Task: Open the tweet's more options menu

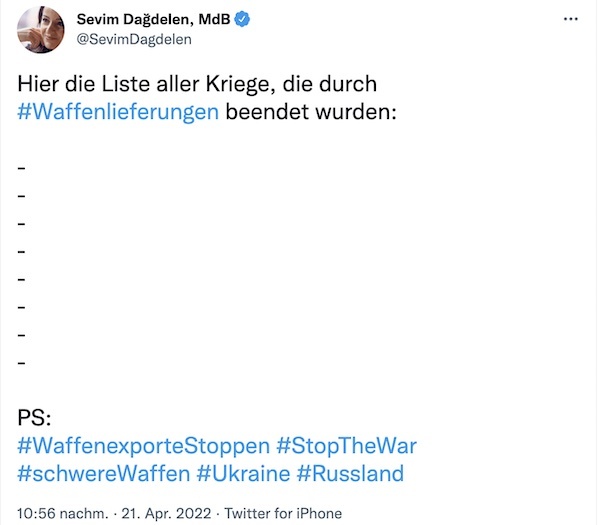Action: pyautogui.click(x=570, y=19)
